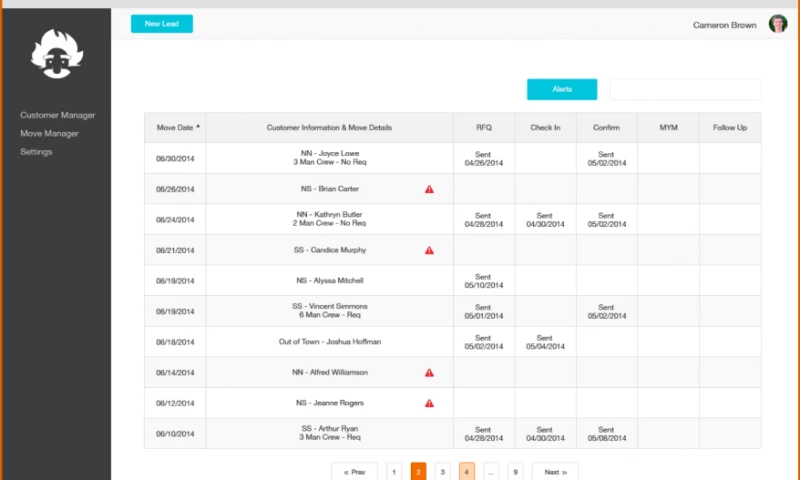Open Customer Manager in the sidebar
This screenshot has width=800, height=480.
click(x=57, y=115)
